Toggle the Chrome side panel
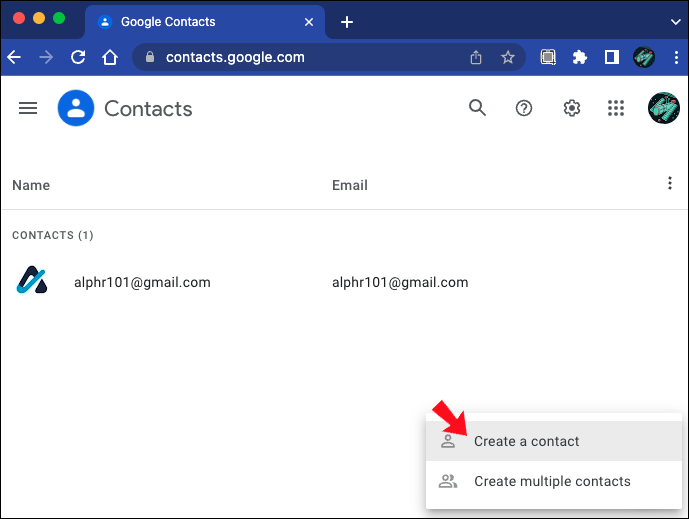689x519 pixels. 612,58
